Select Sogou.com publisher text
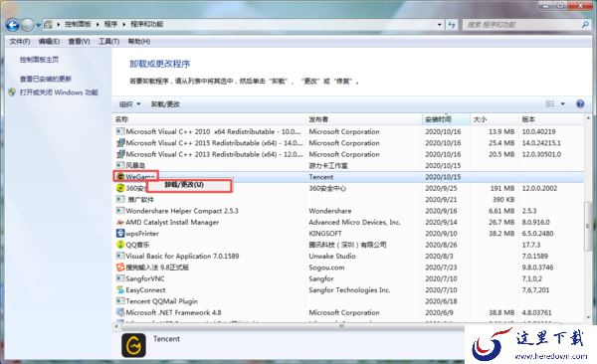 326,268
